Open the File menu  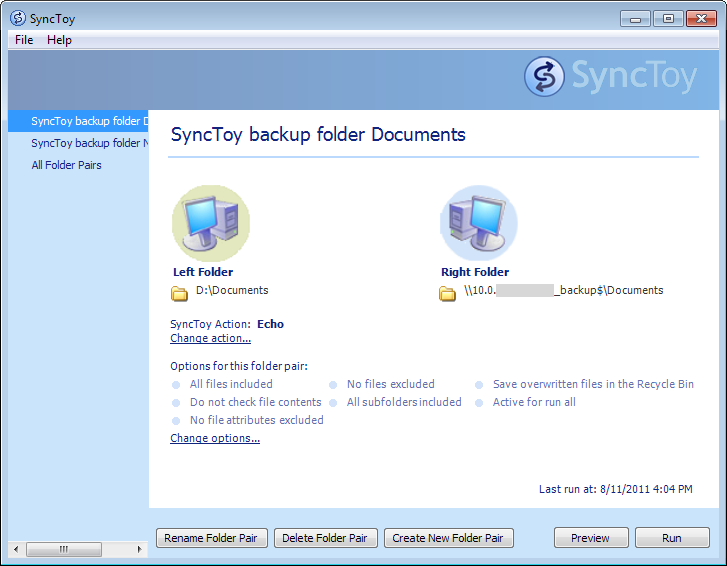coord(24,40)
